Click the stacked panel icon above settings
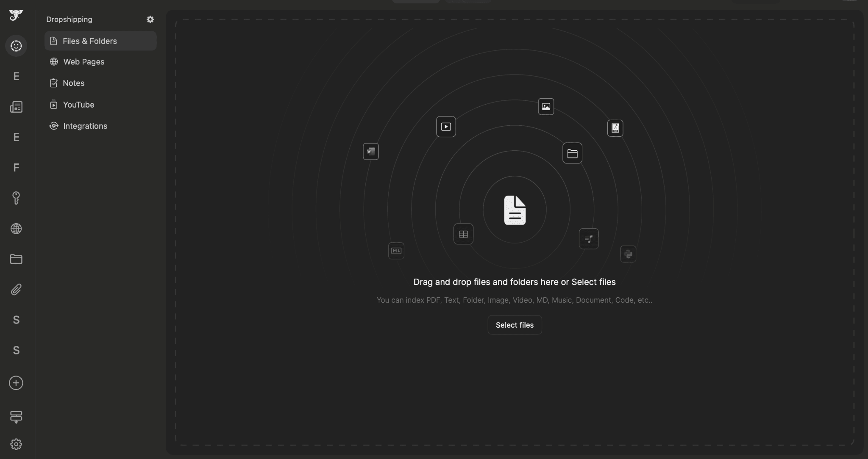This screenshot has width=868, height=459. (x=16, y=417)
